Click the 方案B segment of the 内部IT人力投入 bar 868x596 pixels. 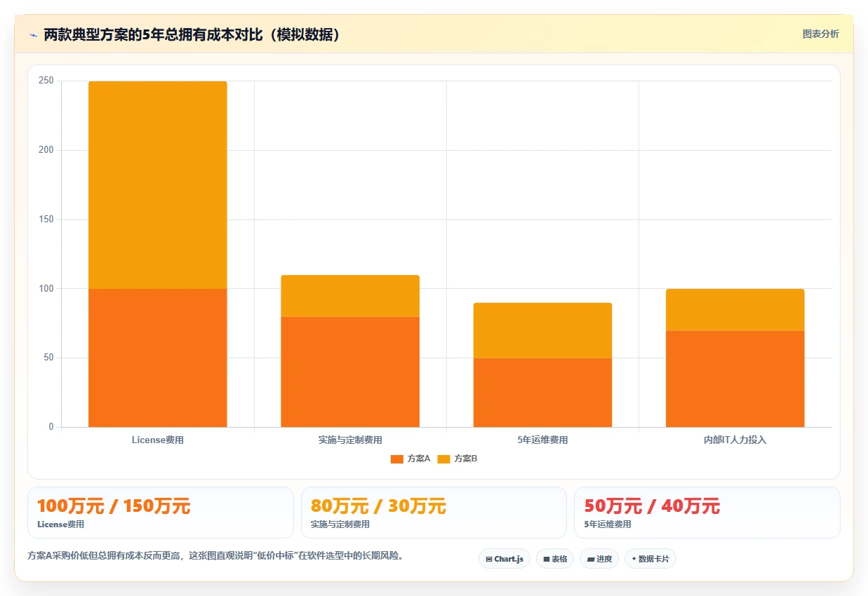click(x=735, y=310)
